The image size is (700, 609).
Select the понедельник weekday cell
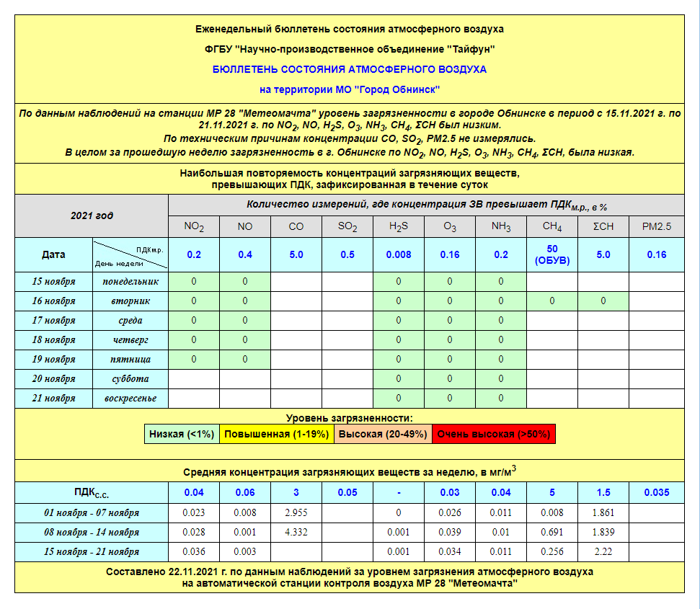click(130, 281)
